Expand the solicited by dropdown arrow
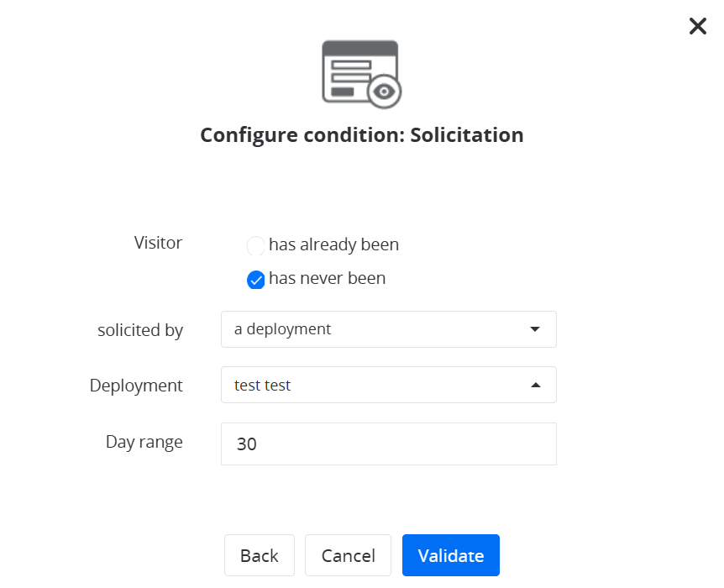 pos(535,329)
